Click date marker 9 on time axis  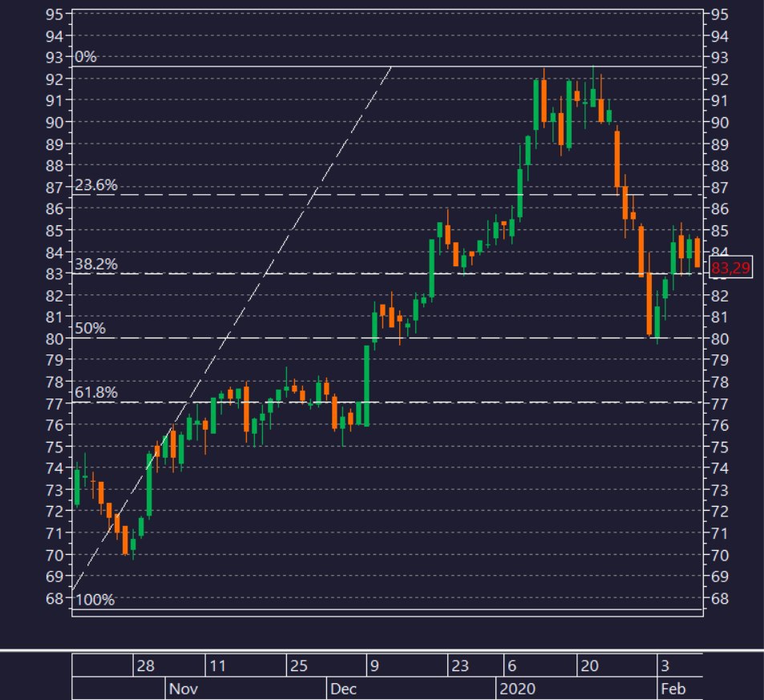pyautogui.click(x=374, y=666)
